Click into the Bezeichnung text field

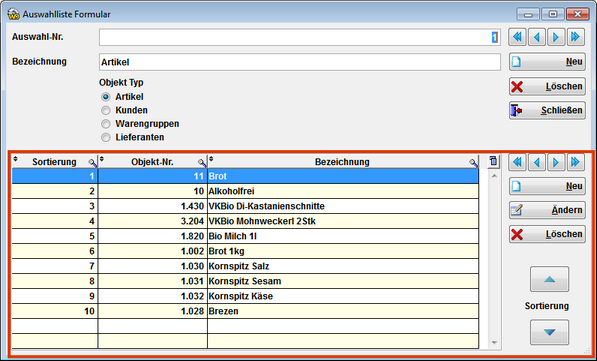pyautogui.click(x=300, y=62)
